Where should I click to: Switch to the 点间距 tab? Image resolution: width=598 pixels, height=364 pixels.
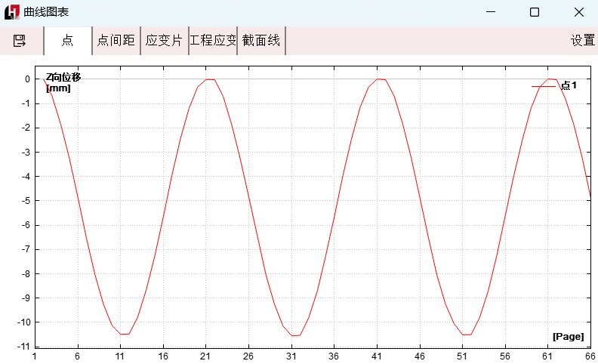pyautogui.click(x=116, y=41)
